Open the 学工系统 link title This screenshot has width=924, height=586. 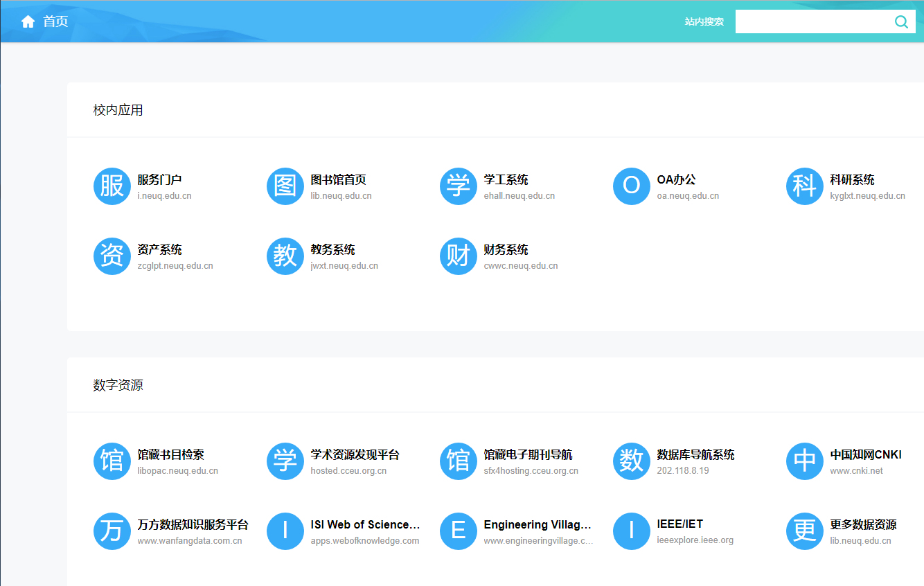click(506, 180)
